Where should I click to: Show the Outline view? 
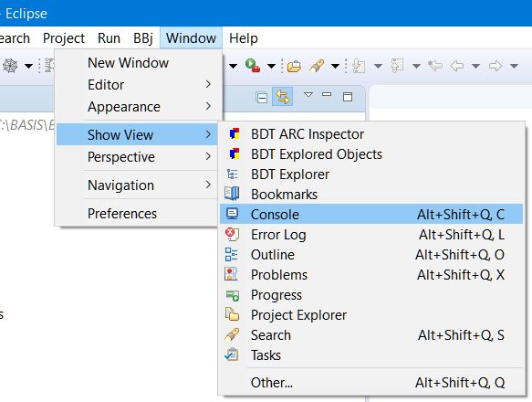click(x=371, y=255)
